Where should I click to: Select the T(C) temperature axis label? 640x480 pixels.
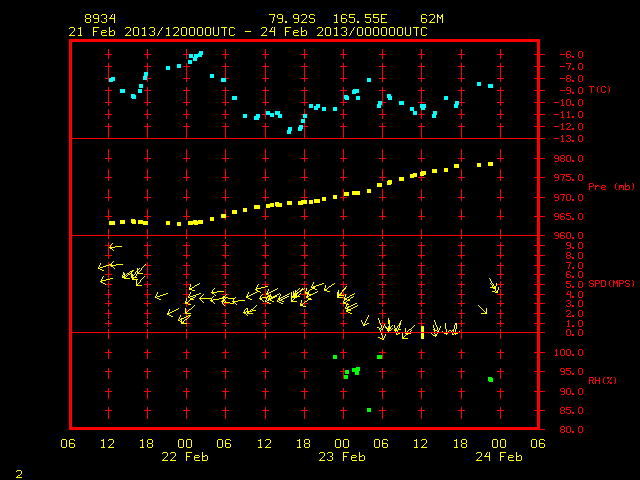click(x=600, y=89)
